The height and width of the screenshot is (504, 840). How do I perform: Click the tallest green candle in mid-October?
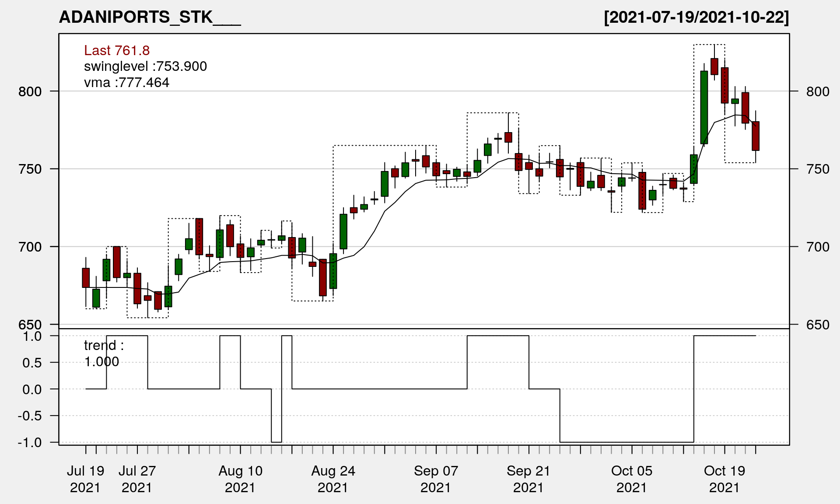tap(704, 107)
